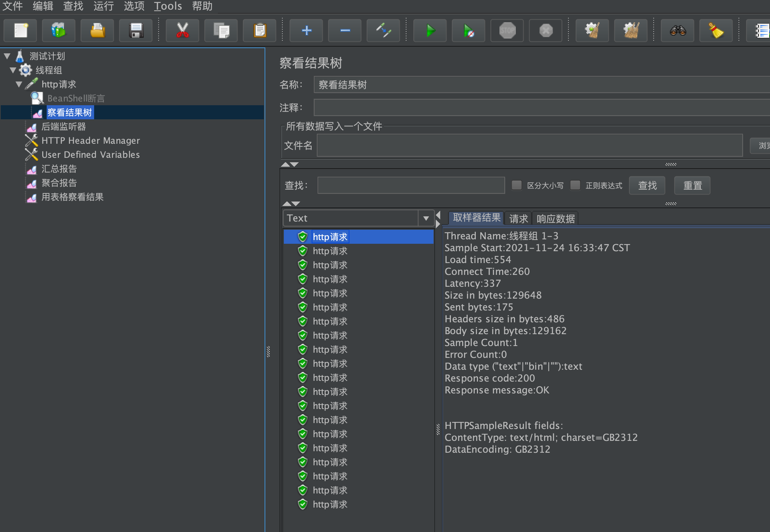
Task: Select the highlighted first http请求 result
Action: tap(359, 237)
